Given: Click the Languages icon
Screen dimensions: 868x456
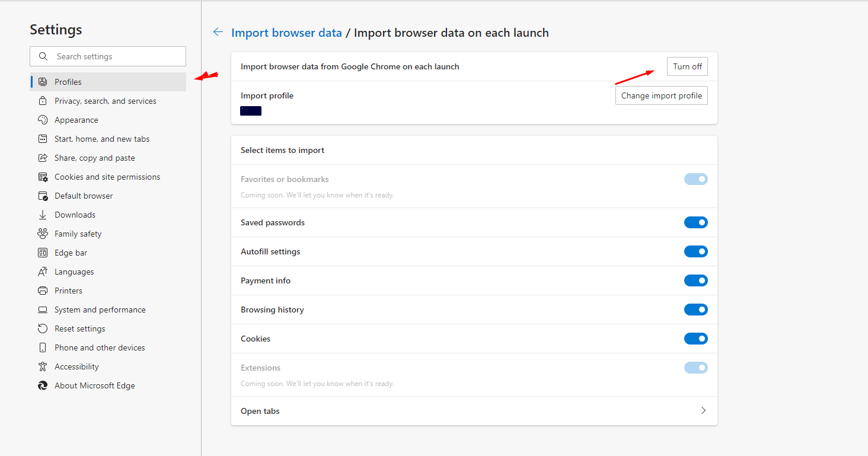Looking at the screenshot, I should tap(42, 272).
